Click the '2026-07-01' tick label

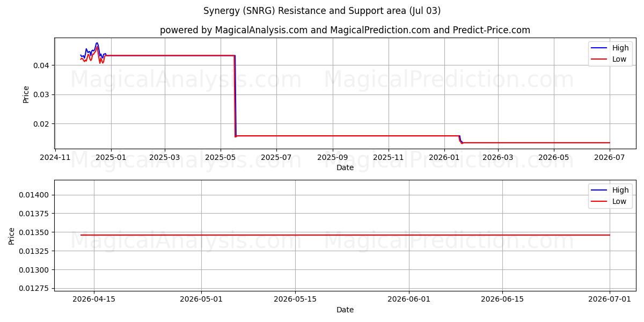[x=610, y=299]
